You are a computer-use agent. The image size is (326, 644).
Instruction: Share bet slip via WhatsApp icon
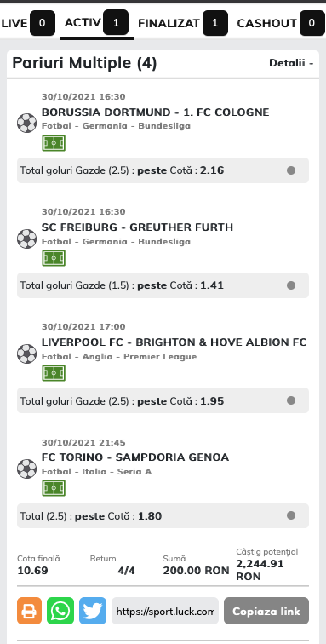click(x=60, y=611)
